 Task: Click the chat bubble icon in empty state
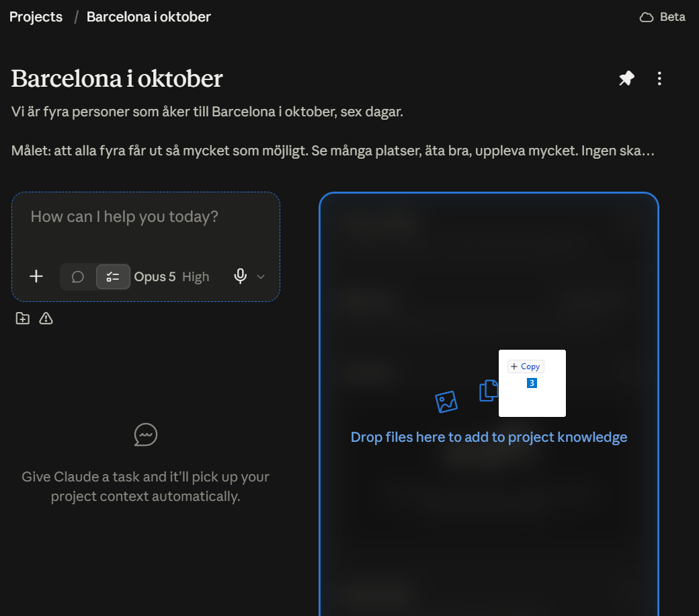pyautogui.click(x=146, y=434)
